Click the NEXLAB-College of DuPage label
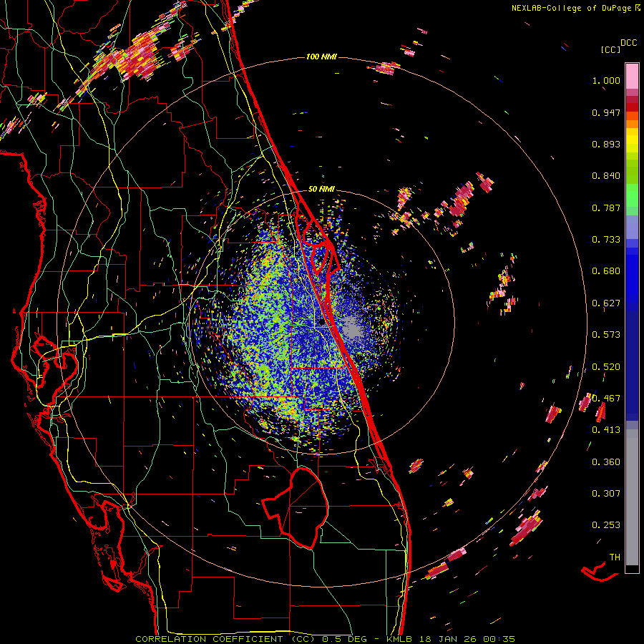This screenshot has width=644, height=644. 571,8
